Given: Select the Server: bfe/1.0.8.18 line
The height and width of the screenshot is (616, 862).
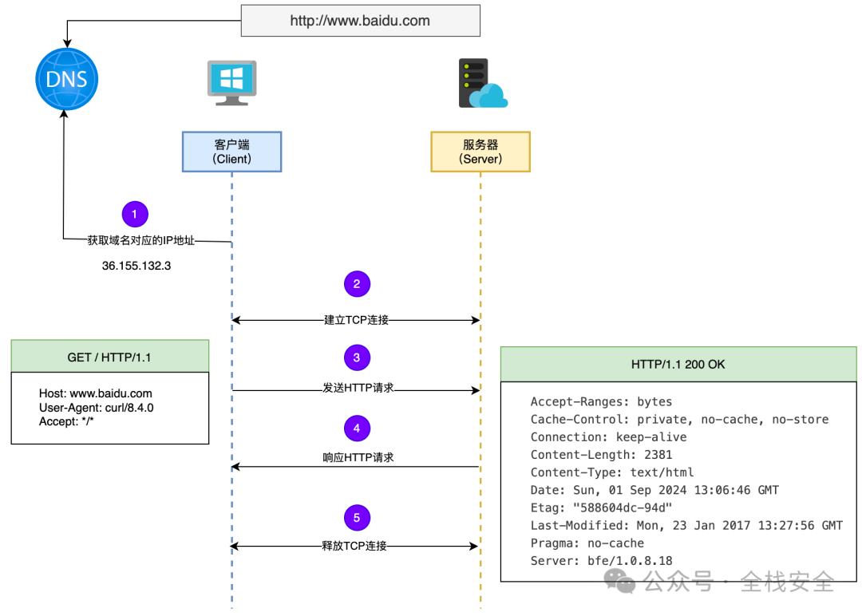Looking at the screenshot, I should click(602, 560).
